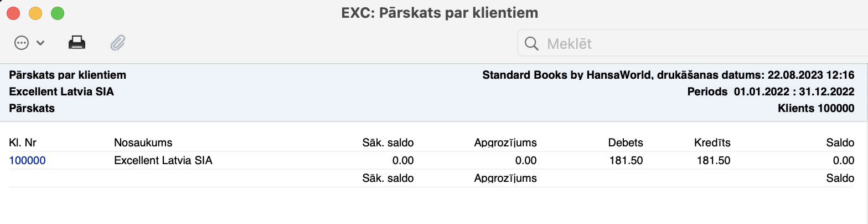Open attachments with the paperclip icon
The height and width of the screenshot is (224, 868).
(118, 43)
